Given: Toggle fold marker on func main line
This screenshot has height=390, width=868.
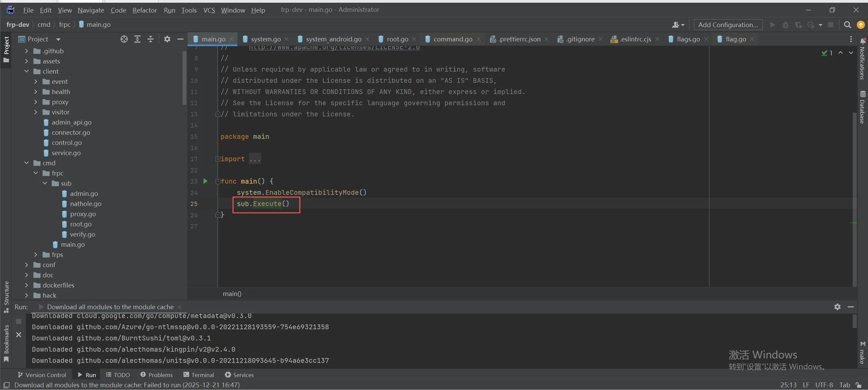Looking at the screenshot, I should point(218,182).
